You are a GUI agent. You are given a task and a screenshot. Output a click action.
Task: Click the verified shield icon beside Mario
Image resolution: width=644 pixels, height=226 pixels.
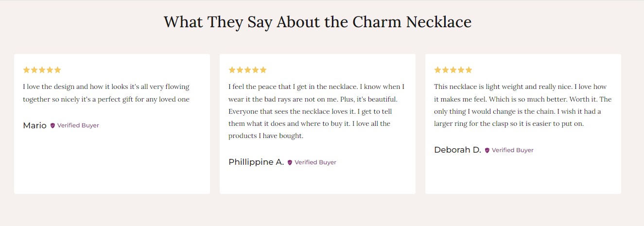(x=52, y=125)
